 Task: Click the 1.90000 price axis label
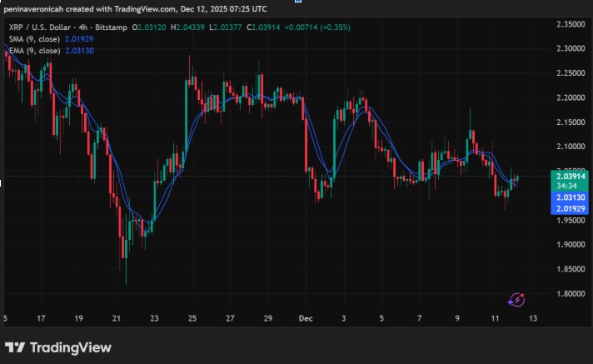pos(571,244)
